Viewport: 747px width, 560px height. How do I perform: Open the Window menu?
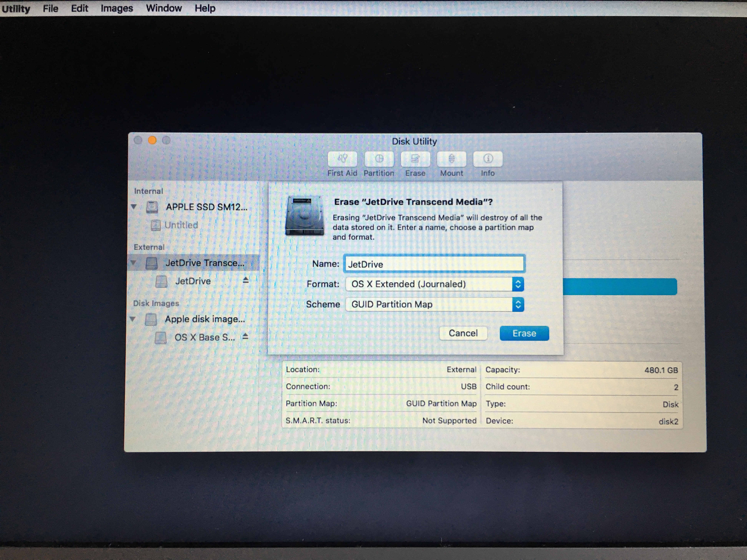[164, 8]
